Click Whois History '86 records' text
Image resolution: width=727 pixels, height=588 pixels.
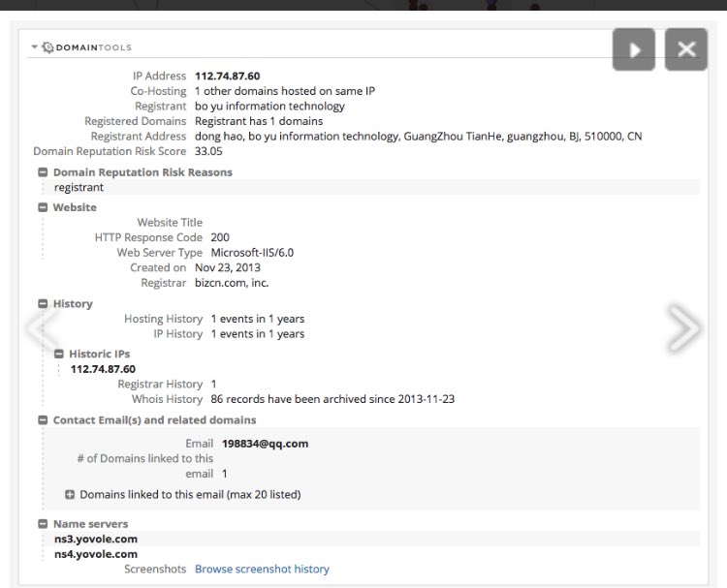pyautogui.click(x=332, y=399)
